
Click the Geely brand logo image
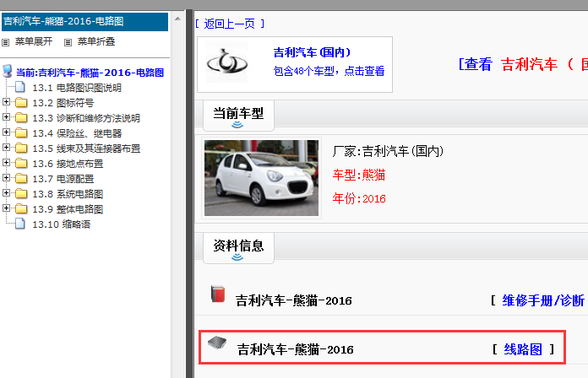click(227, 62)
